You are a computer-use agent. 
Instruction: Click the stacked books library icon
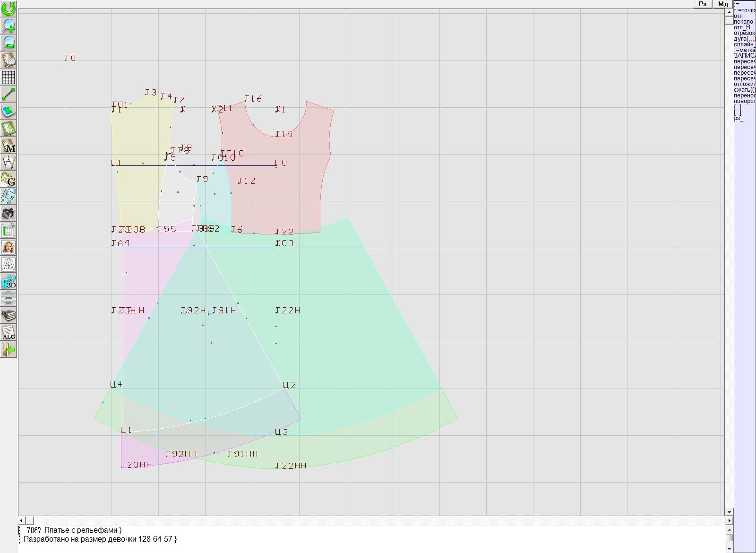pyautogui.click(x=9, y=315)
